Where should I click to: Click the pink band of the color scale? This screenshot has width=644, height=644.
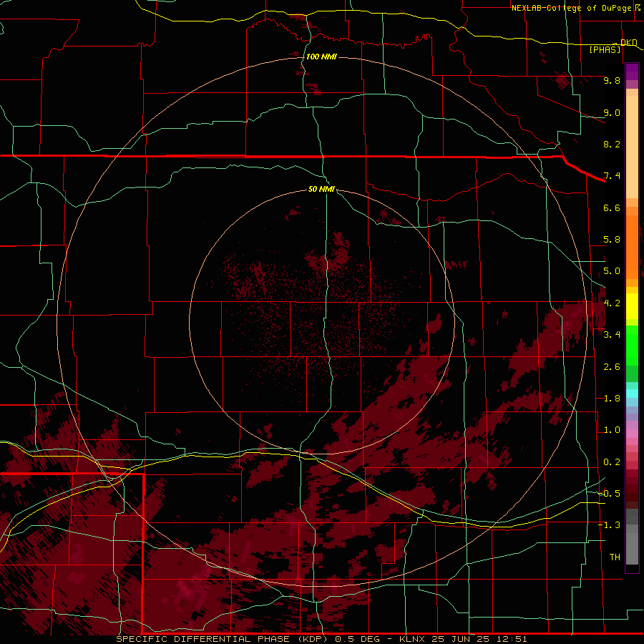coord(632,434)
